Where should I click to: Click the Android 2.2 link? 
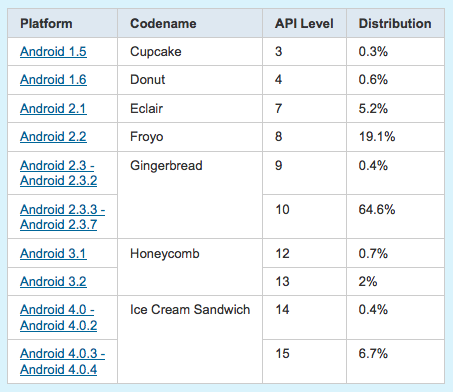(x=53, y=137)
